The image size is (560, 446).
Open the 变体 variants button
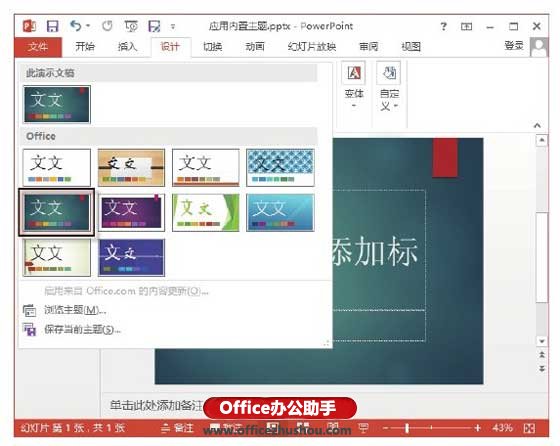click(x=354, y=85)
